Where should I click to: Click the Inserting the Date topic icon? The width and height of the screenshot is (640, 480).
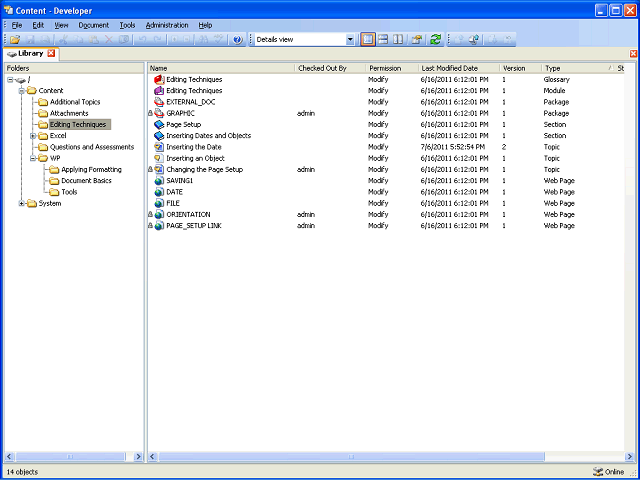pyautogui.click(x=159, y=147)
